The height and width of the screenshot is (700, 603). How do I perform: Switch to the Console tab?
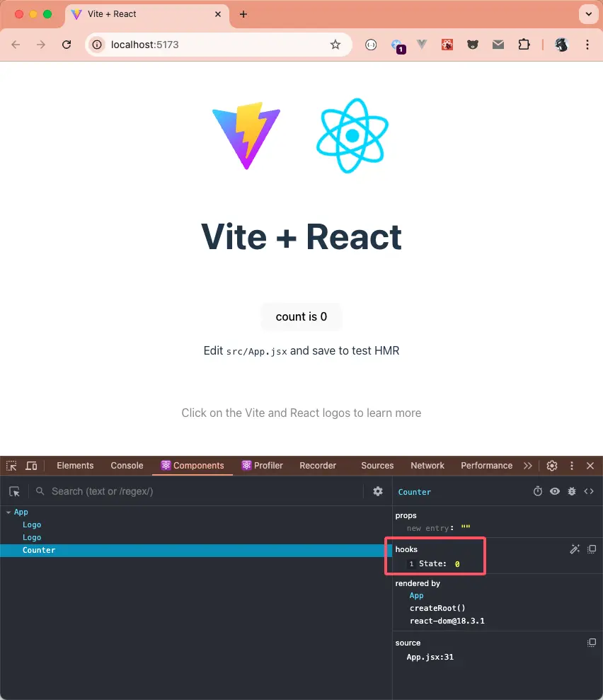(x=127, y=466)
